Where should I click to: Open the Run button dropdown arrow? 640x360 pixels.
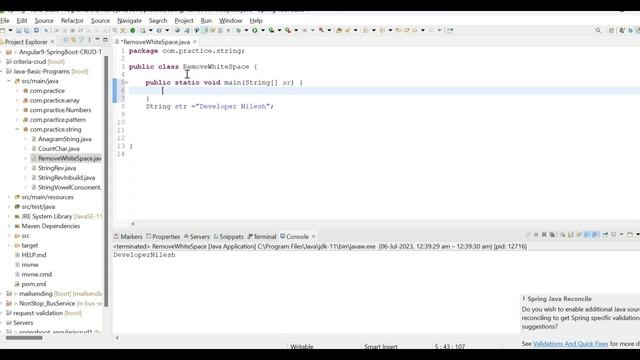click(263, 30)
